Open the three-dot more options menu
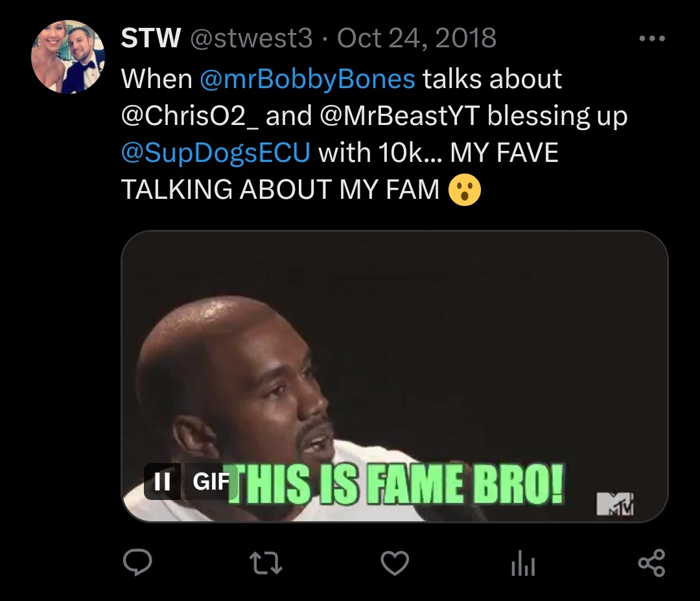This screenshot has width=700, height=601. [x=652, y=39]
